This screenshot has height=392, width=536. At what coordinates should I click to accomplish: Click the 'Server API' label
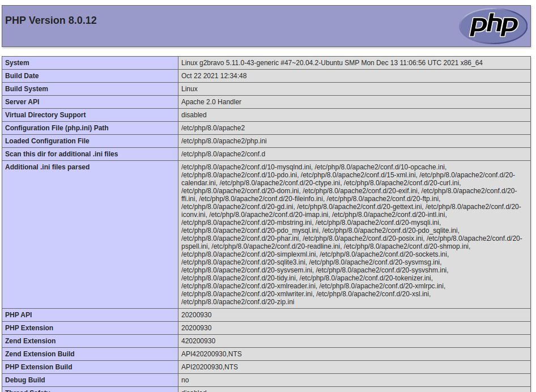click(x=22, y=102)
